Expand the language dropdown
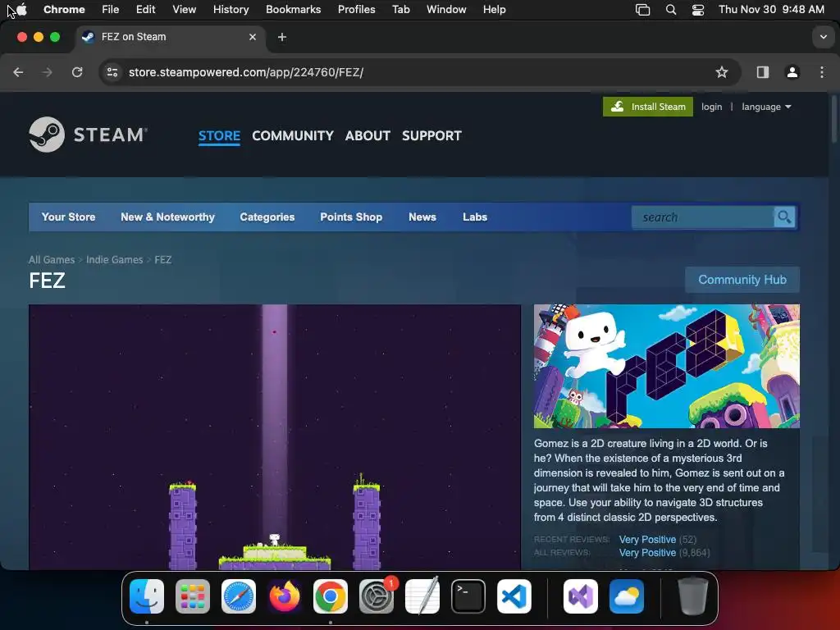The width and height of the screenshot is (840, 630). 766,107
